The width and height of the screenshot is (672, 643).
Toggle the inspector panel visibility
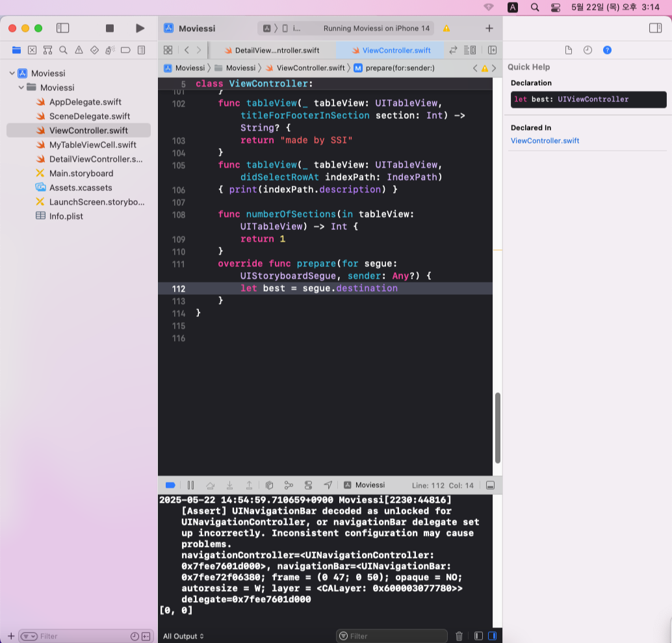click(655, 29)
